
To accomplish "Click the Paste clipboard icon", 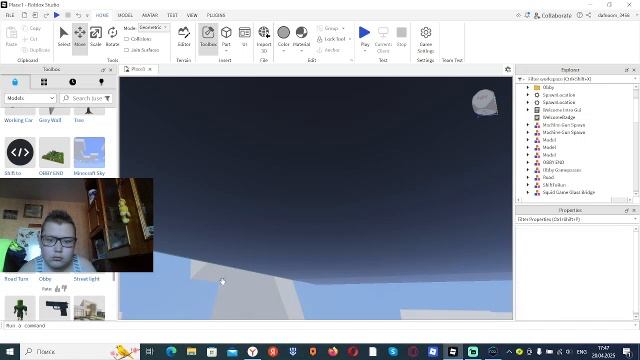I will (x=11, y=33).
